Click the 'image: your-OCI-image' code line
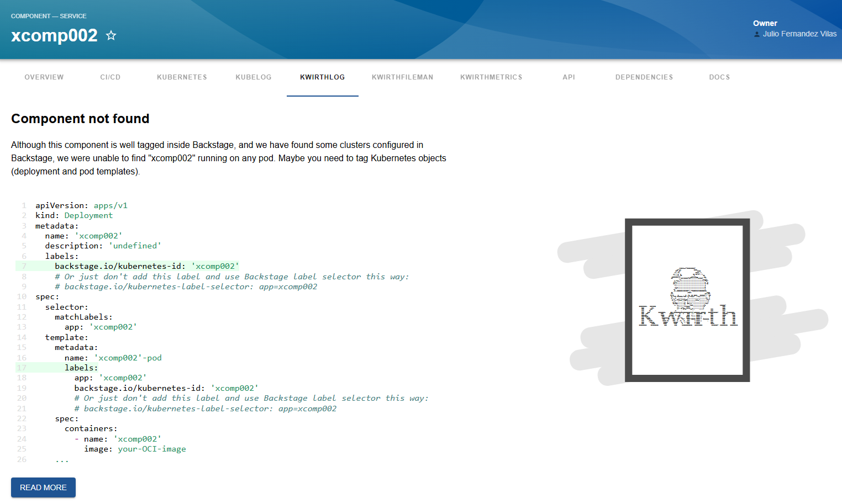This screenshot has width=842, height=504. point(135,449)
